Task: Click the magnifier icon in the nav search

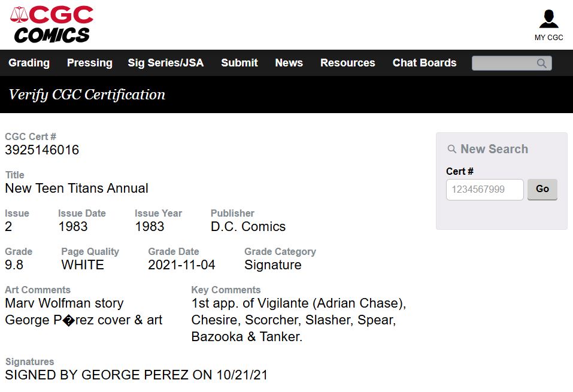Action: point(542,63)
